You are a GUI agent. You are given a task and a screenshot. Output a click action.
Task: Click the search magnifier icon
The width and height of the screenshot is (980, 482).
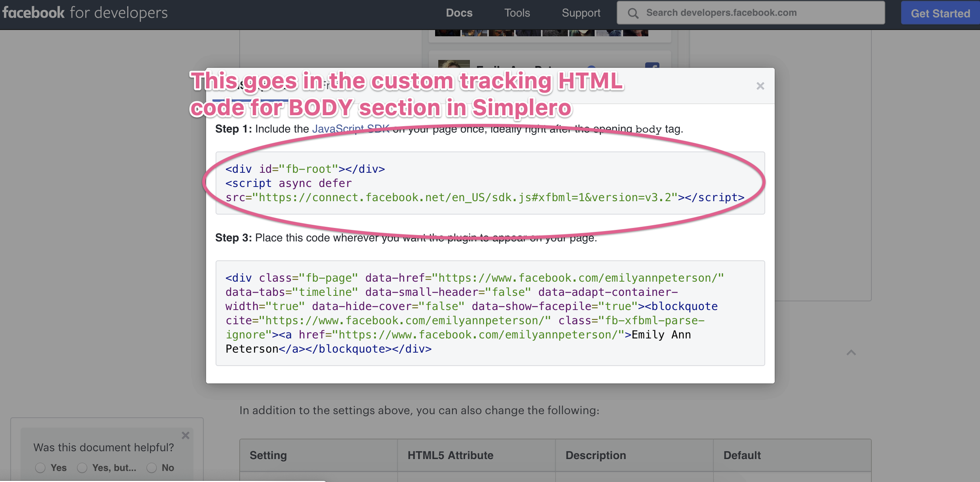(633, 13)
